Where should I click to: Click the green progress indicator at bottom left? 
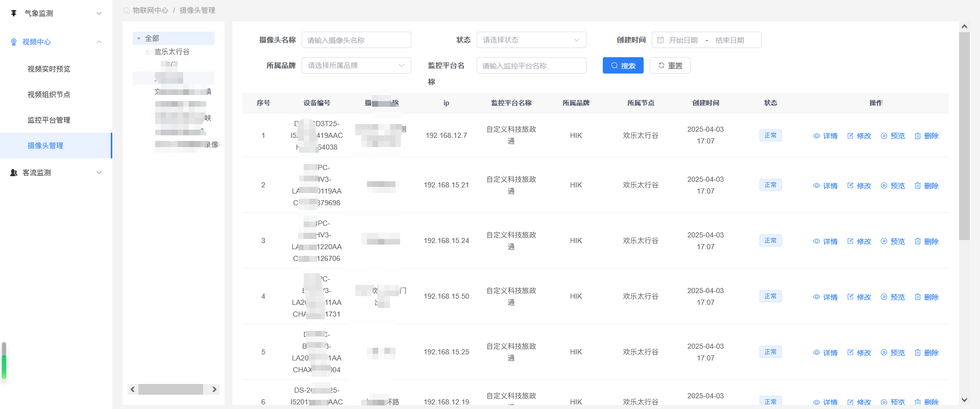4,367
